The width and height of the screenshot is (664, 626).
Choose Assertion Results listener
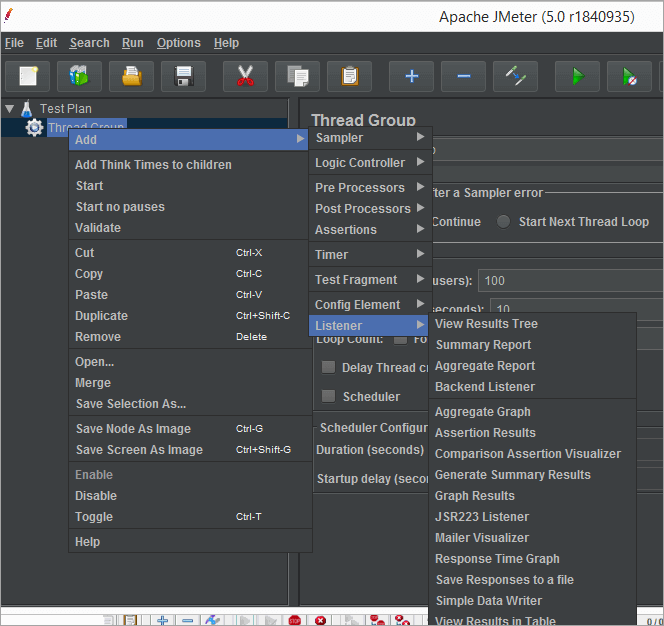click(533, 433)
